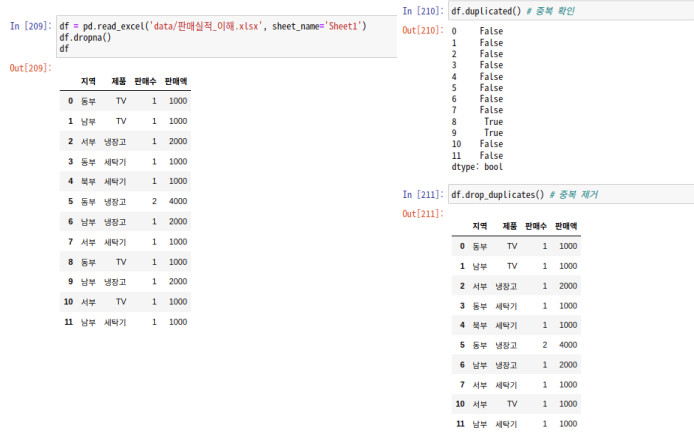
Task: Click the In [211] drop_duplicates code cell
Action: 571,194
